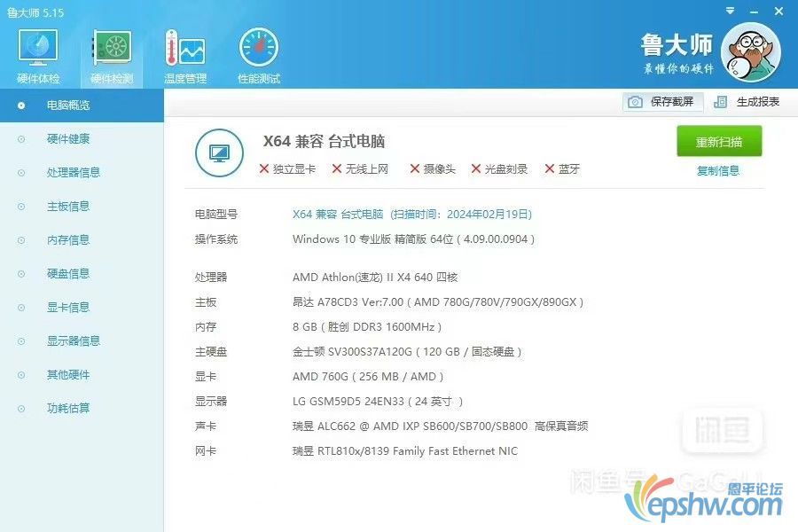Click the AMD 760G graphics card value
This screenshot has height=532, width=798.
[368, 377]
